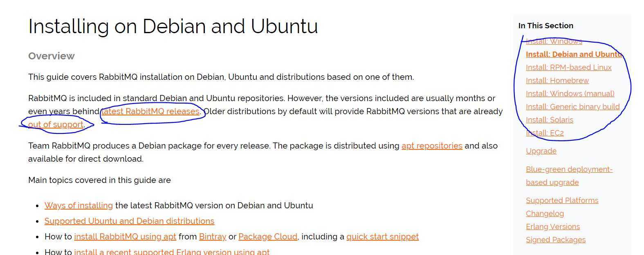Viewport: 644px width, 255px height.
Task: Visit the Package Cloud link
Action: click(x=268, y=237)
